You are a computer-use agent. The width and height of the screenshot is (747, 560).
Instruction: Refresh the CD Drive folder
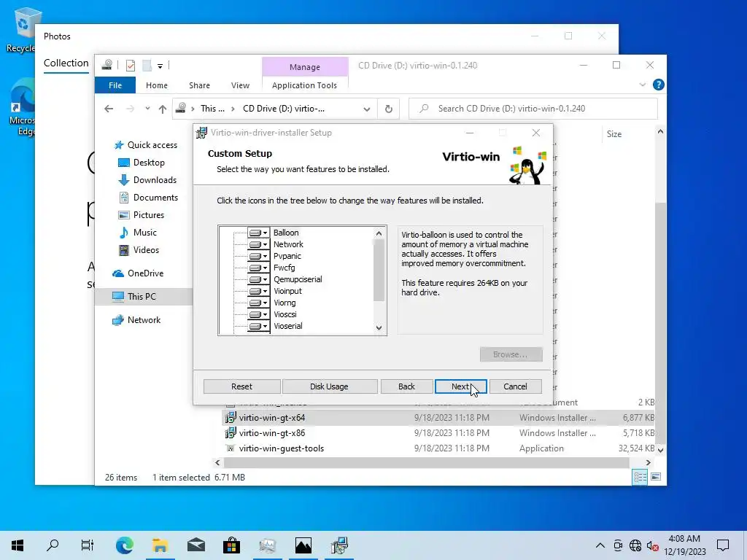(389, 109)
